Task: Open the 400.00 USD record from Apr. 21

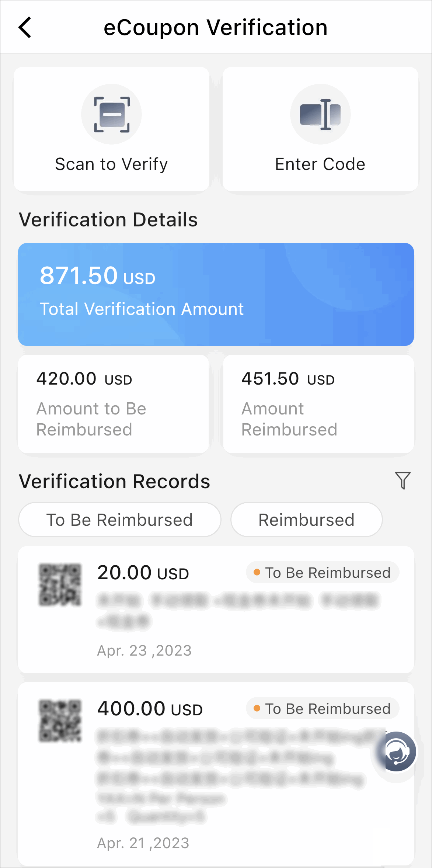Action: [x=216, y=774]
